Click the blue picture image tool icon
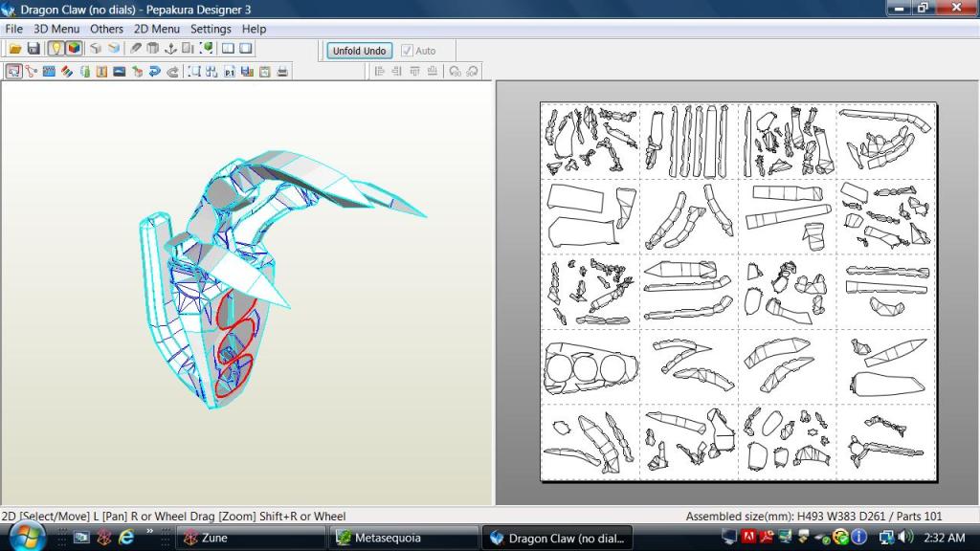 [x=120, y=71]
